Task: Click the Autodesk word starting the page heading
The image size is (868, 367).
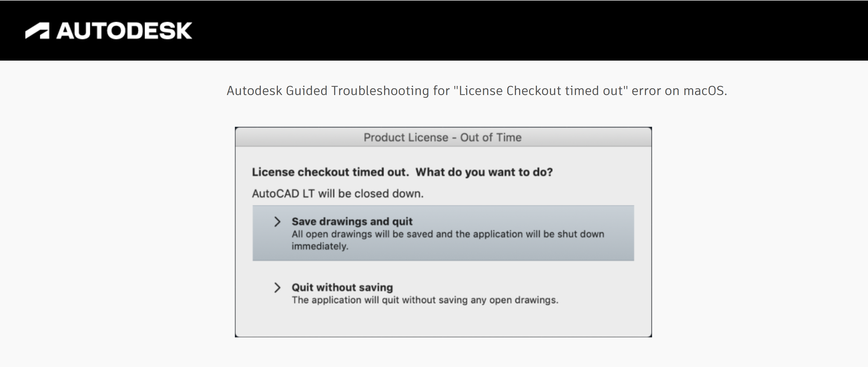Action: (x=254, y=91)
